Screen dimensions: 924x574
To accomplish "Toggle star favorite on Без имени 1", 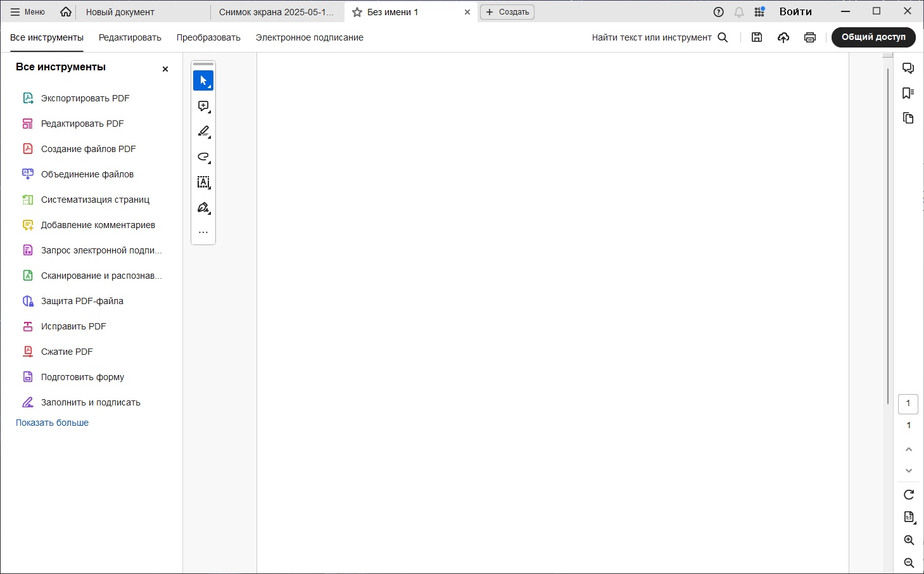I will (x=357, y=12).
